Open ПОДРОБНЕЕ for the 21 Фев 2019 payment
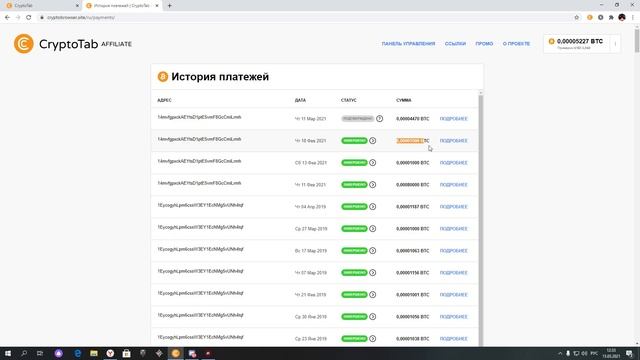This screenshot has width=640, height=360. (x=453, y=295)
